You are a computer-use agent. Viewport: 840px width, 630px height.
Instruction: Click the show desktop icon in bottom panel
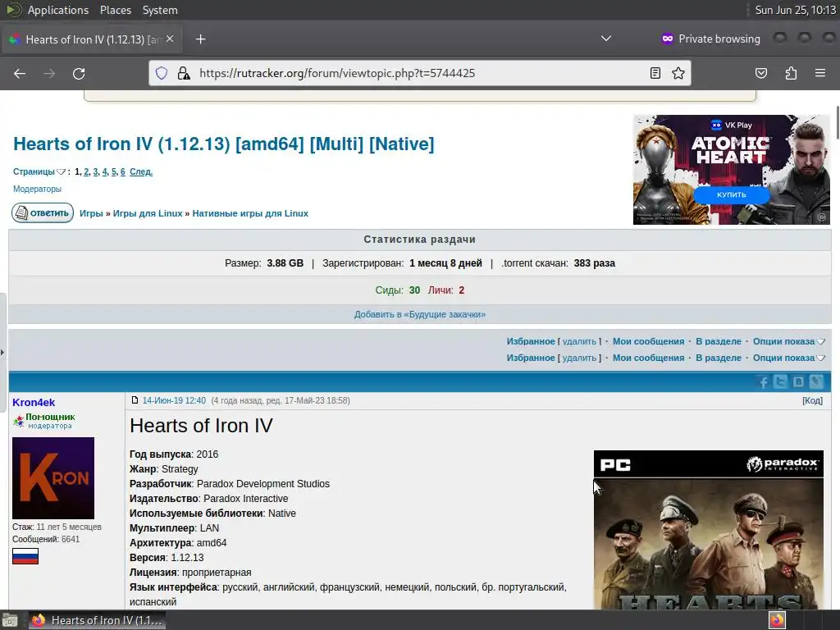(x=10, y=620)
